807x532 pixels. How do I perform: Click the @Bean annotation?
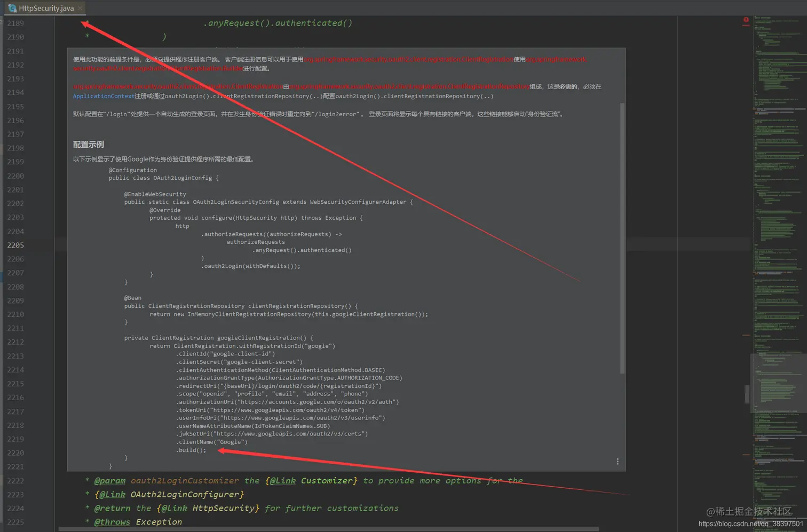133,298
